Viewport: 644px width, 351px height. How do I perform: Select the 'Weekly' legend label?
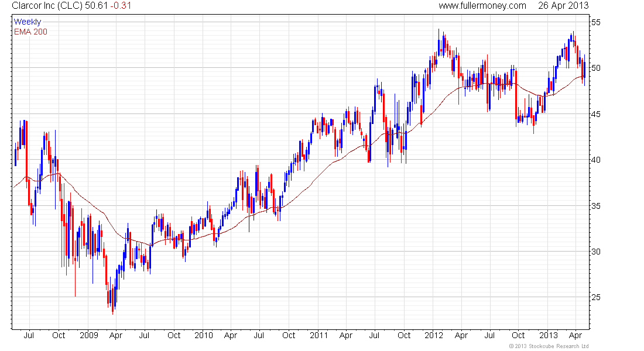28,22
